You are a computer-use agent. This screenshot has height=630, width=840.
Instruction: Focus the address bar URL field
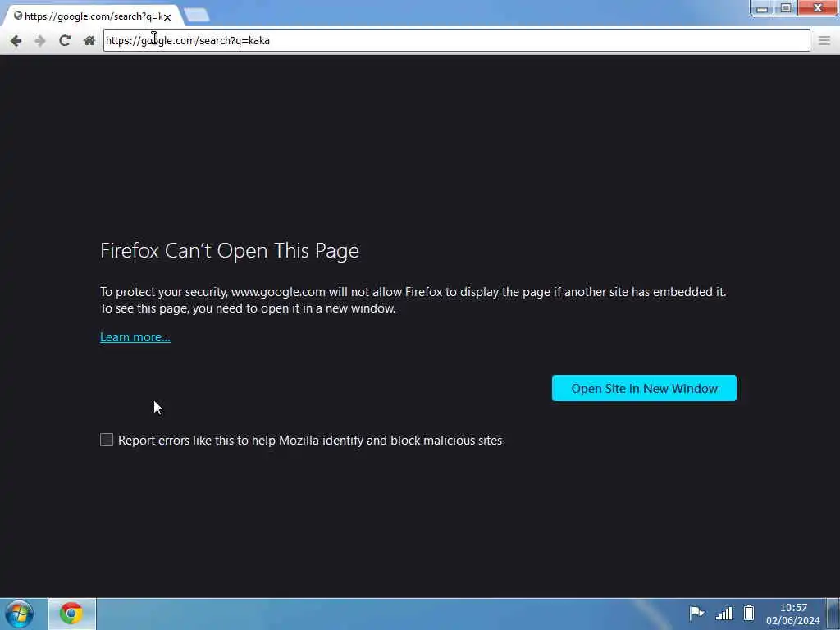pyautogui.click(x=456, y=41)
